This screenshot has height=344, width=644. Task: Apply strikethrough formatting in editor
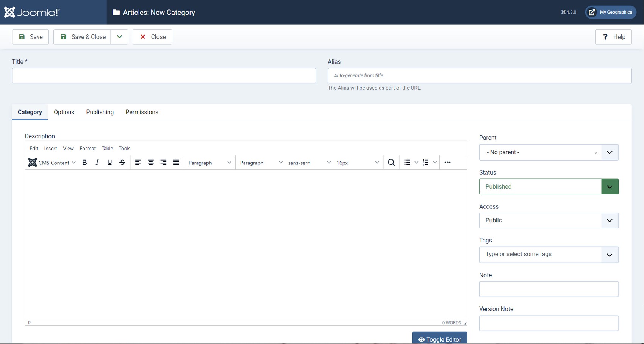[x=122, y=163]
